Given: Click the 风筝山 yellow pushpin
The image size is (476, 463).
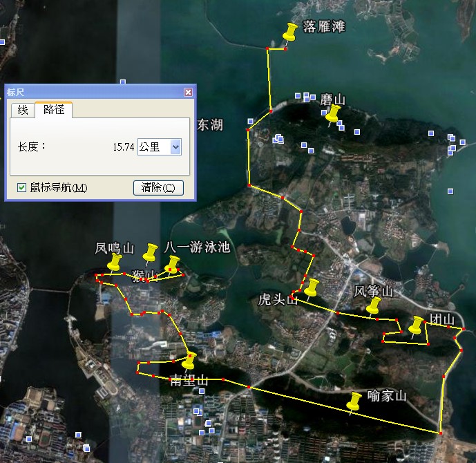Looking at the screenshot, I should click(373, 305).
